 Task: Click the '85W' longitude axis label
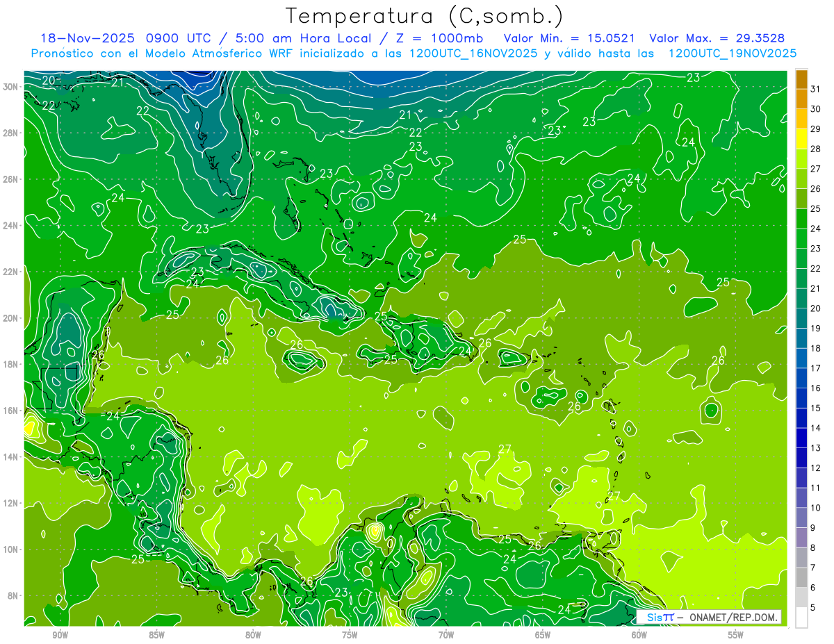(156, 635)
